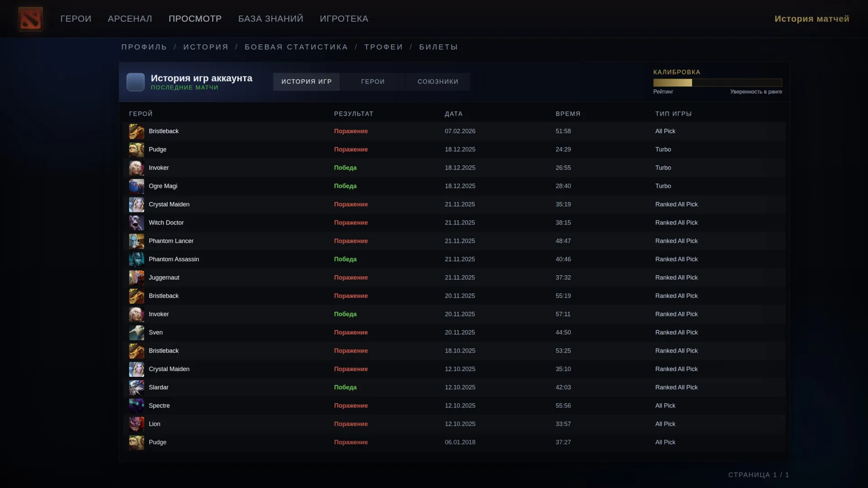The height and width of the screenshot is (488, 868).
Task: Click the Ogre Magi hero portrait
Action: pyautogui.click(x=137, y=186)
